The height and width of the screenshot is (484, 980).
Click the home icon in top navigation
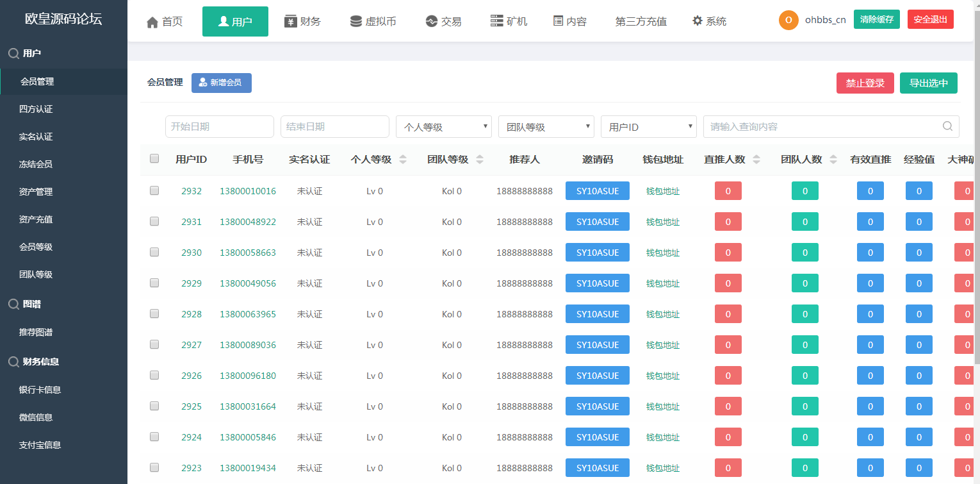(152, 22)
